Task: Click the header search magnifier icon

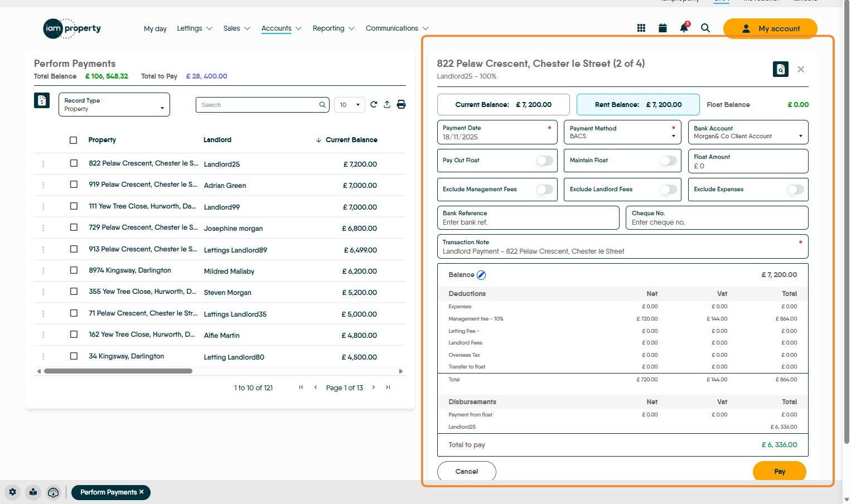Action: pos(705,28)
